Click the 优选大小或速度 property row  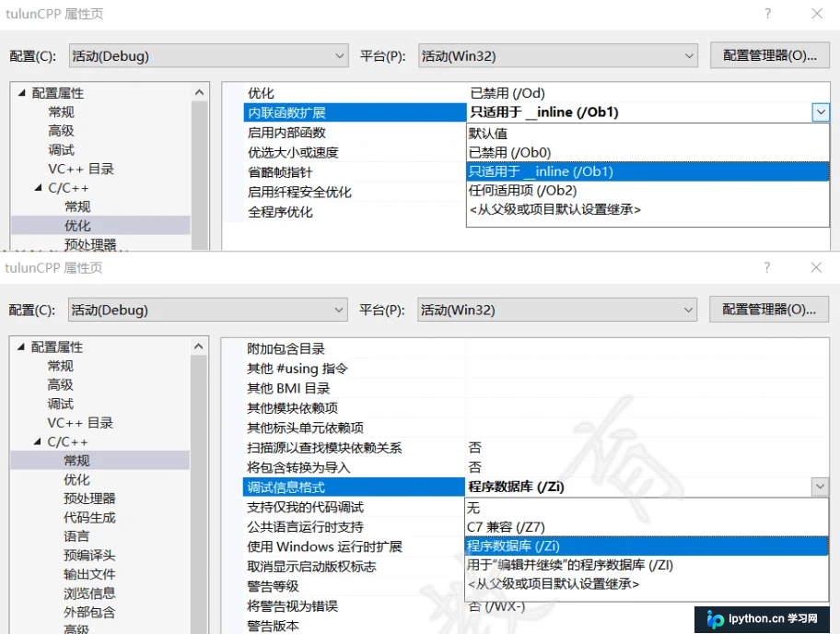point(355,152)
